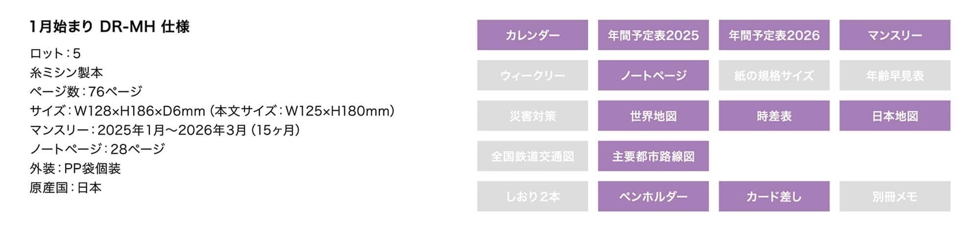
Task: Choose the 主要都市路線図 tag
Action: pyautogui.click(x=653, y=156)
